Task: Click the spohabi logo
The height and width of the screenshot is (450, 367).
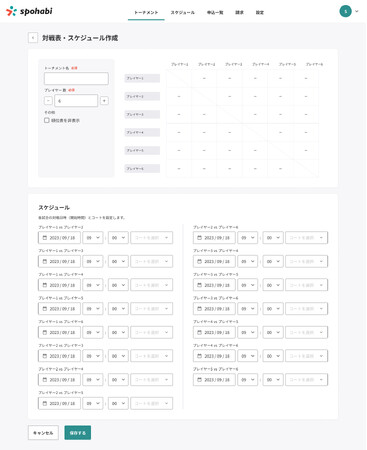Action: pyautogui.click(x=29, y=11)
